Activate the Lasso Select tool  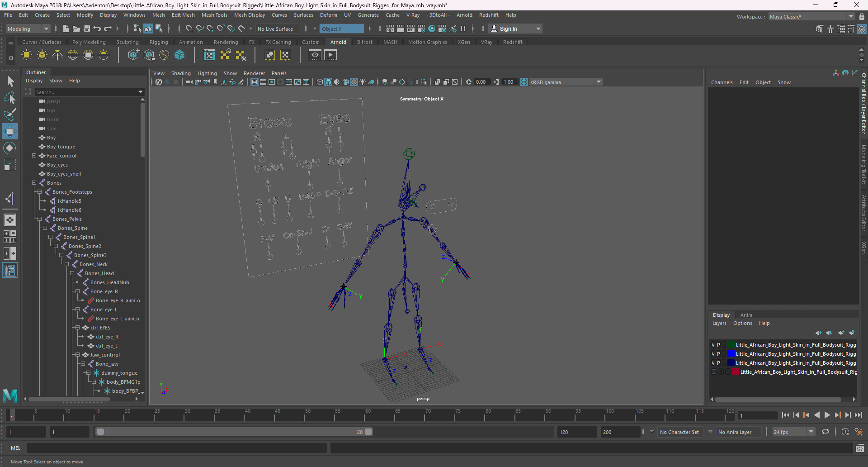point(10,98)
